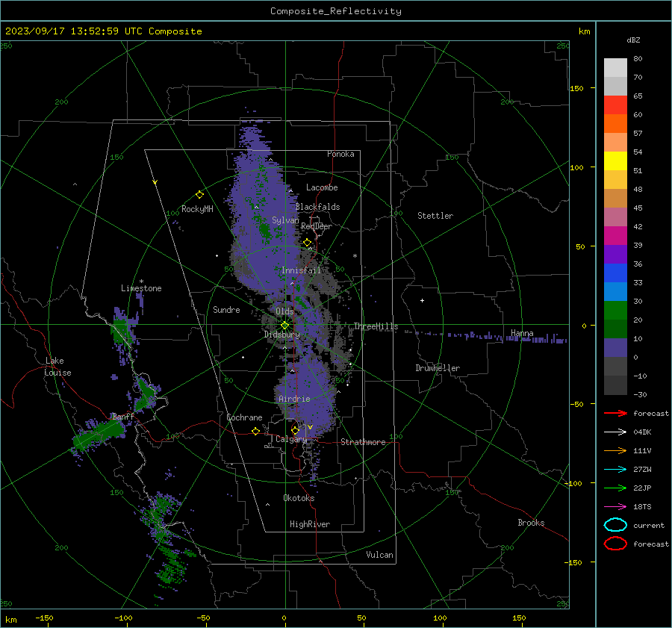Click the Banff label
Viewport: 672px width, 628px height.
click(x=123, y=416)
